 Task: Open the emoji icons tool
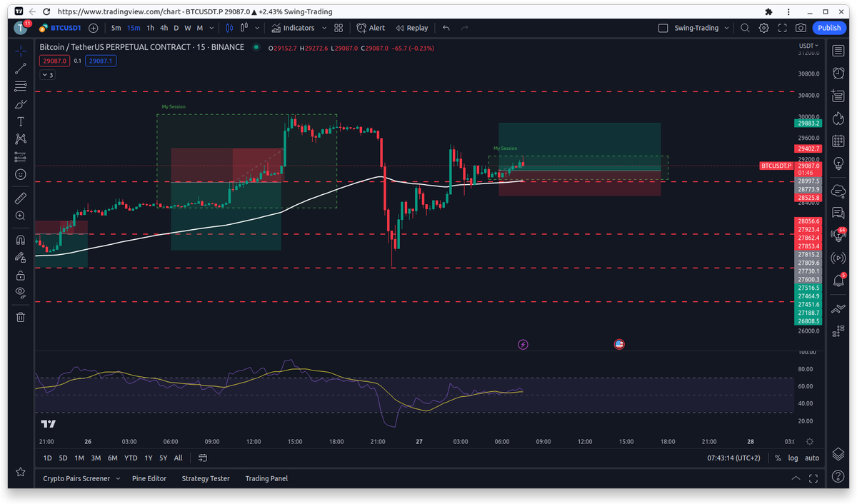tap(20, 174)
